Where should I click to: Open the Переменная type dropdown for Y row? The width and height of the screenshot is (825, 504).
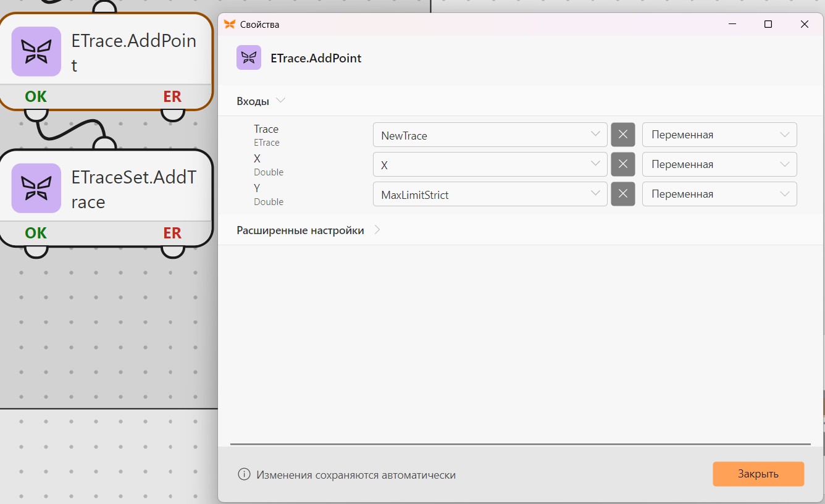(719, 194)
